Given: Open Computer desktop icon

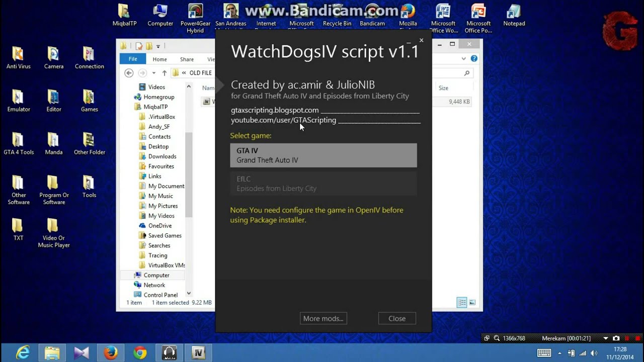Looking at the screenshot, I should tap(160, 16).
